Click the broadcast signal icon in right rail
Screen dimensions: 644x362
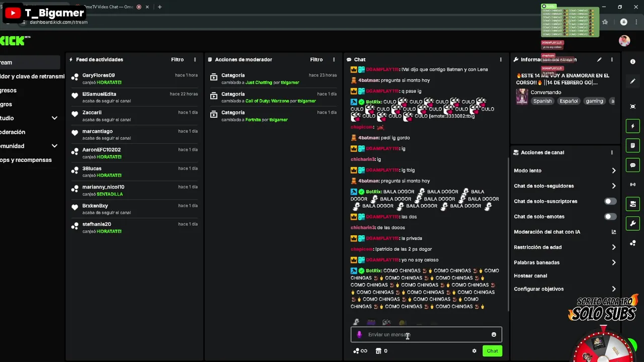[x=632, y=185]
